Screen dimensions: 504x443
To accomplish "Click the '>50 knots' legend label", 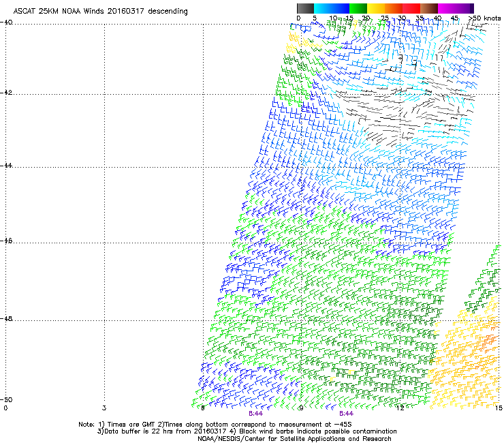I will coord(484,18).
